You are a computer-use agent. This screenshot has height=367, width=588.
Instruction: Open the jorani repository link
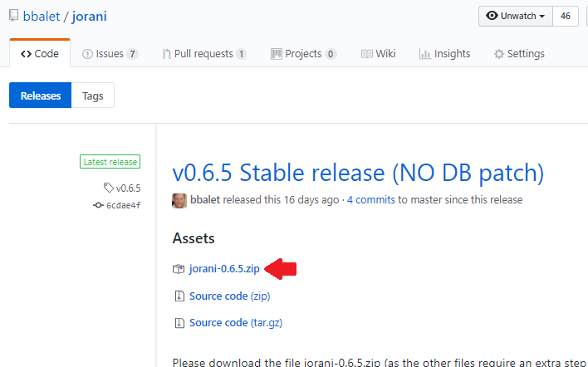pos(89,16)
